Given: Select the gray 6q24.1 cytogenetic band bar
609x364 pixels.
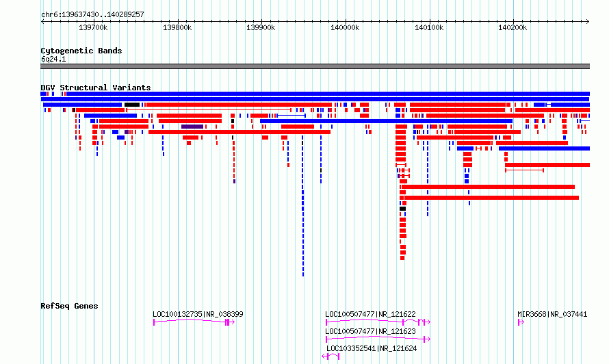Looking at the screenshot, I should pos(315,66).
